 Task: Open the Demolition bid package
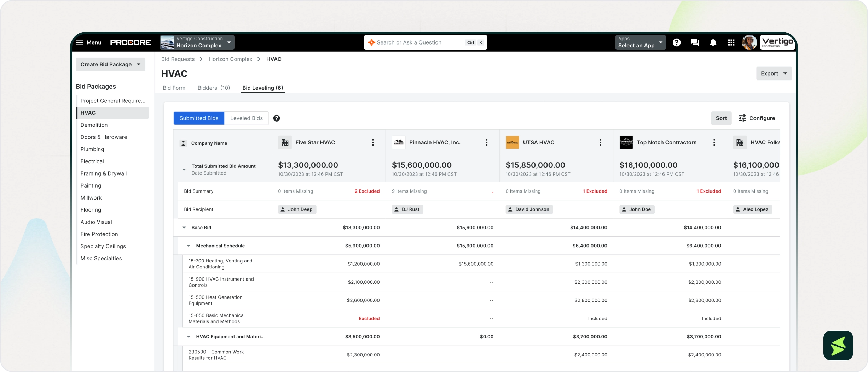94,125
